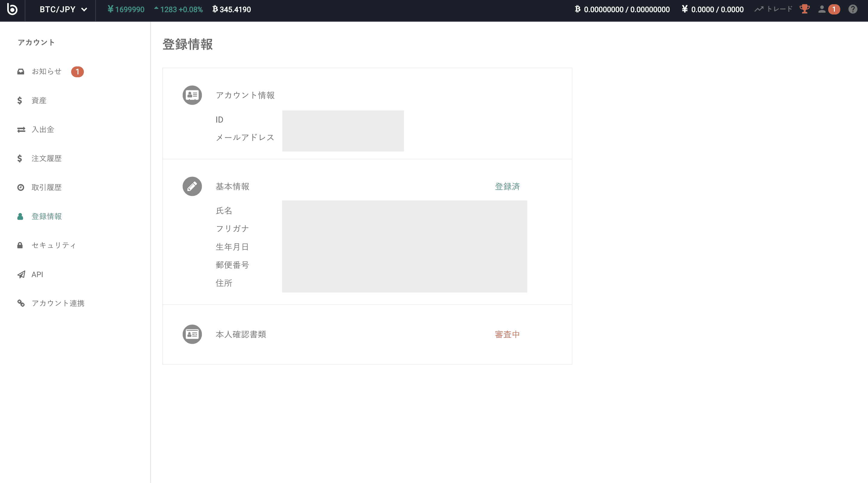Select 資産 assets in sidebar
This screenshot has height=483, width=868.
click(x=39, y=101)
